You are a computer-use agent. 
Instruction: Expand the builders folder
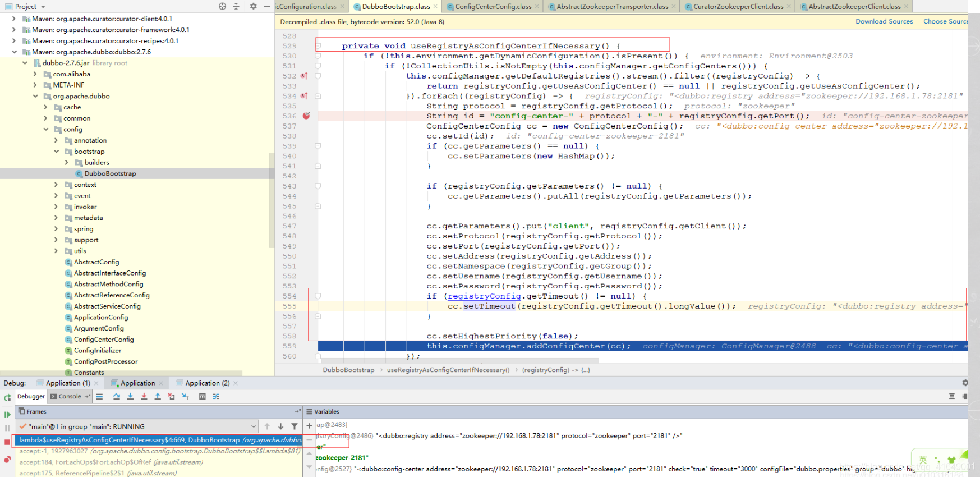pyautogui.click(x=67, y=163)
